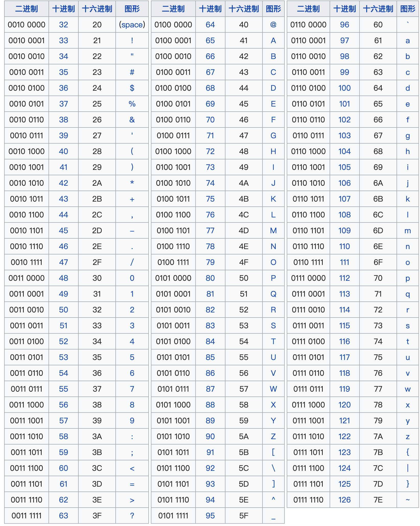Open the } right curly brace link

point(407,484)
